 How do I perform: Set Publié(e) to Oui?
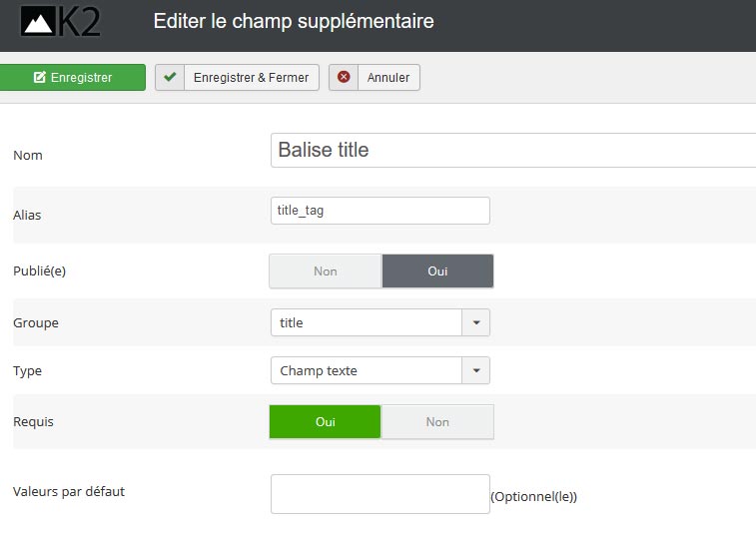pyautogui.click(x=437, y=271)
